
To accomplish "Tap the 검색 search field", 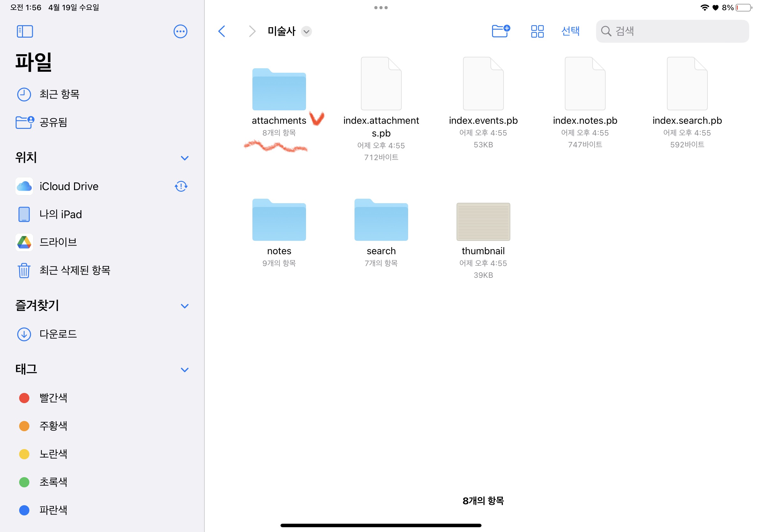I will pyautogui.click(x=677, y=31).
